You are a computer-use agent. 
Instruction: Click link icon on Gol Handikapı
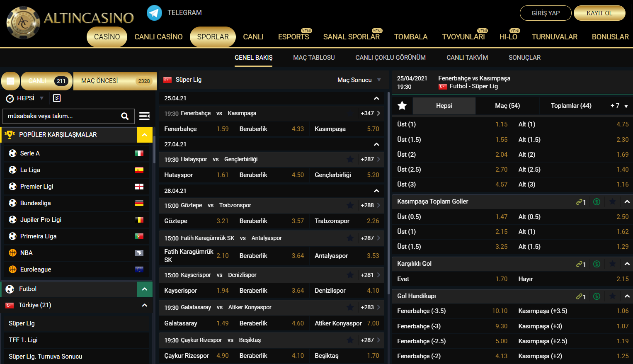[581, 296]
